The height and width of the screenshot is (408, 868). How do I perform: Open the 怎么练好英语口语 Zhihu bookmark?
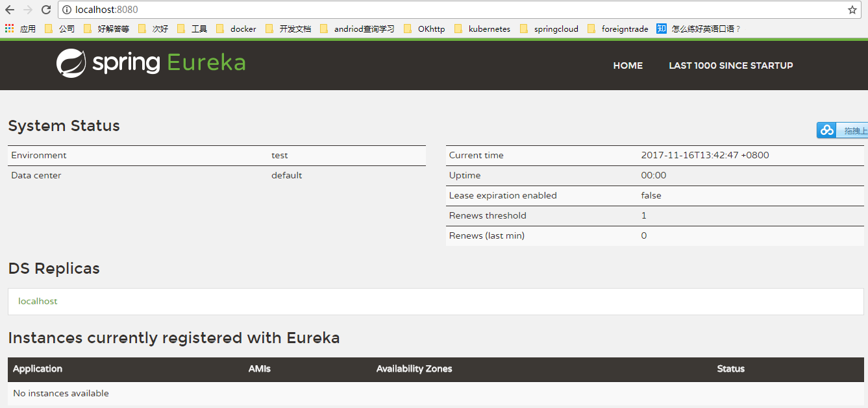point(699,29)
